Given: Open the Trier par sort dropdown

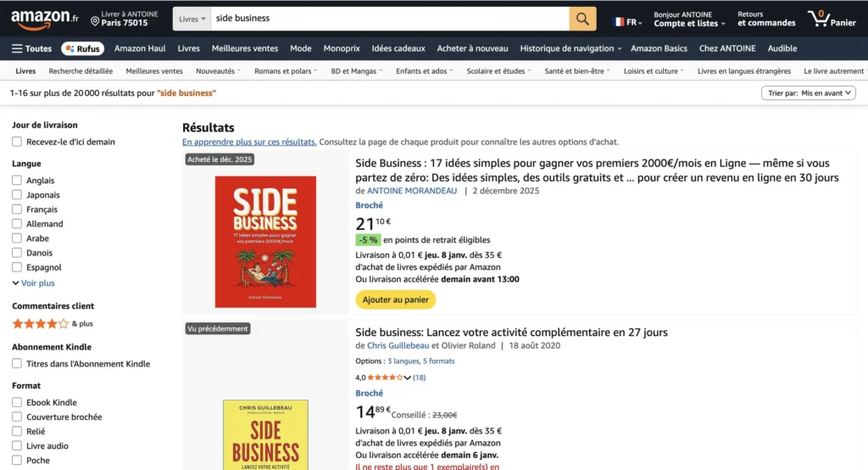Looking at the screenshot, I should point(808,93).
